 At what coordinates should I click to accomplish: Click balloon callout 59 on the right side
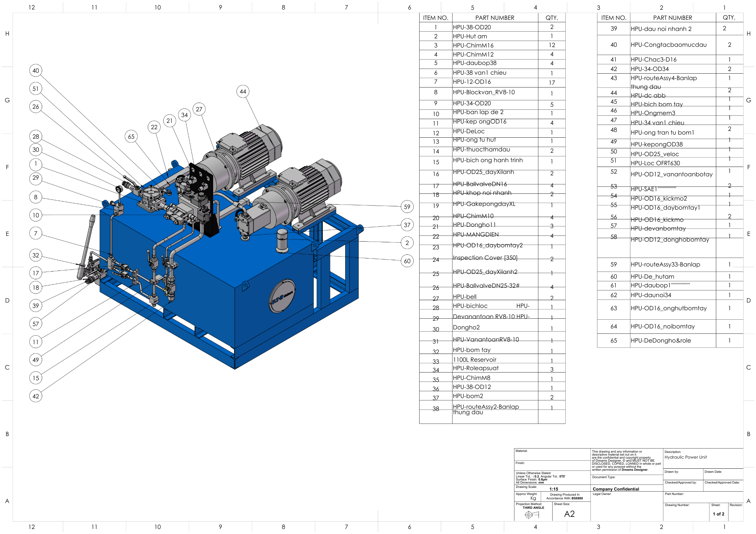click(407, 207)
